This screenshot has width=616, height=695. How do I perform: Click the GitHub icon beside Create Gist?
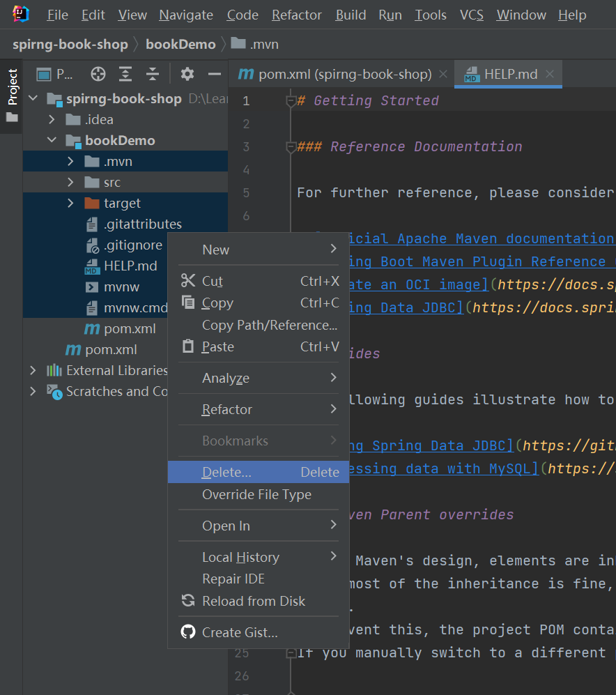[188, 632]
